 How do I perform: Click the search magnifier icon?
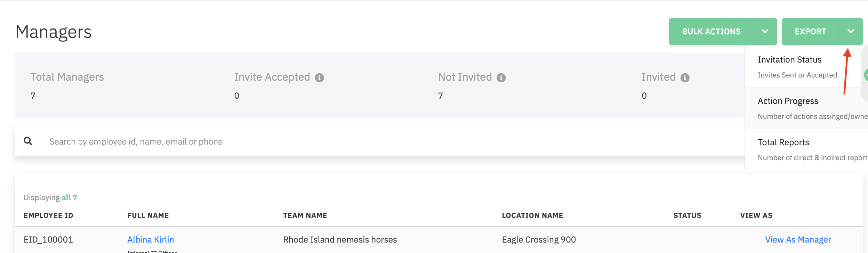(x=28, y=141)
